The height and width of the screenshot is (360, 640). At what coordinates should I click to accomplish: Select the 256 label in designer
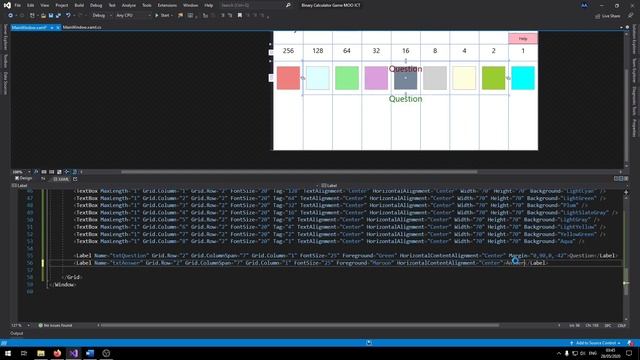pyautogui.click(x=288, y=51)
